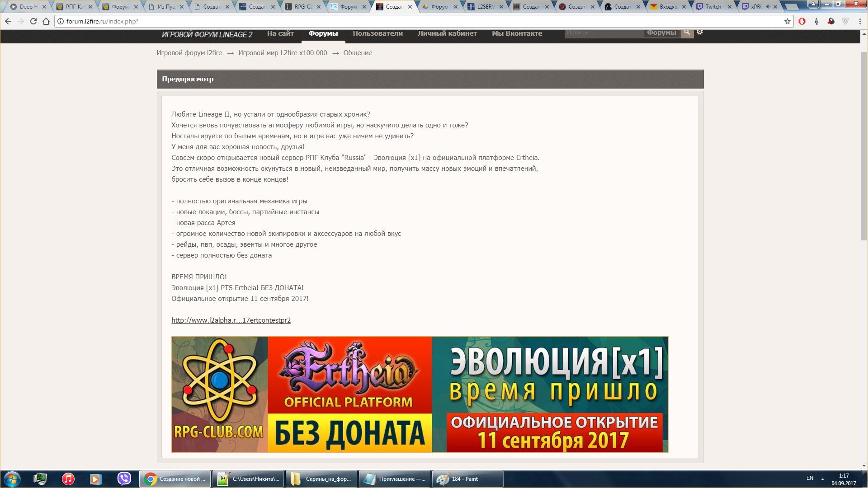This screenshot has height=488, width=868.
Task: Click the line 'сервер полностью без доната'
Action: click(222, 255)
